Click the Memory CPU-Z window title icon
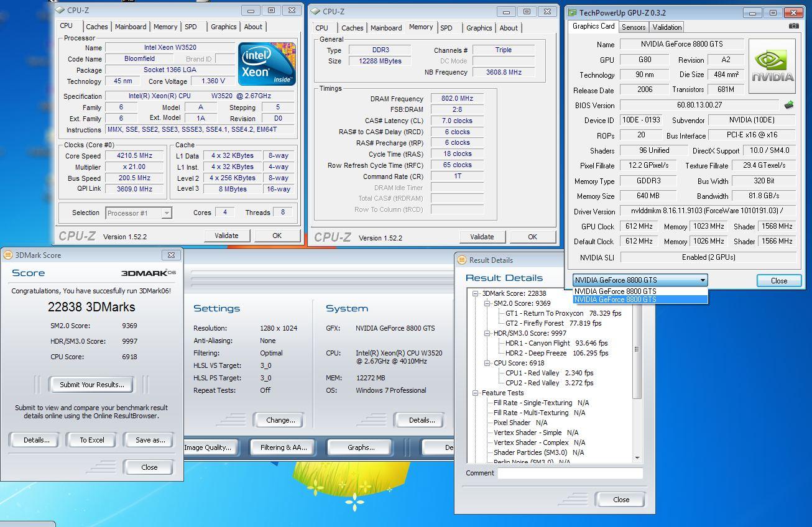This screenshot has height=527, width=812. click(x=315, y=11)
